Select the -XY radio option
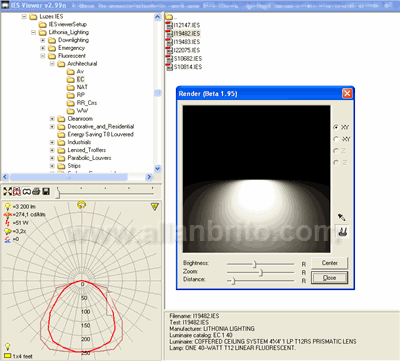Viewport: 400px width, 361px height. (336, 139)
